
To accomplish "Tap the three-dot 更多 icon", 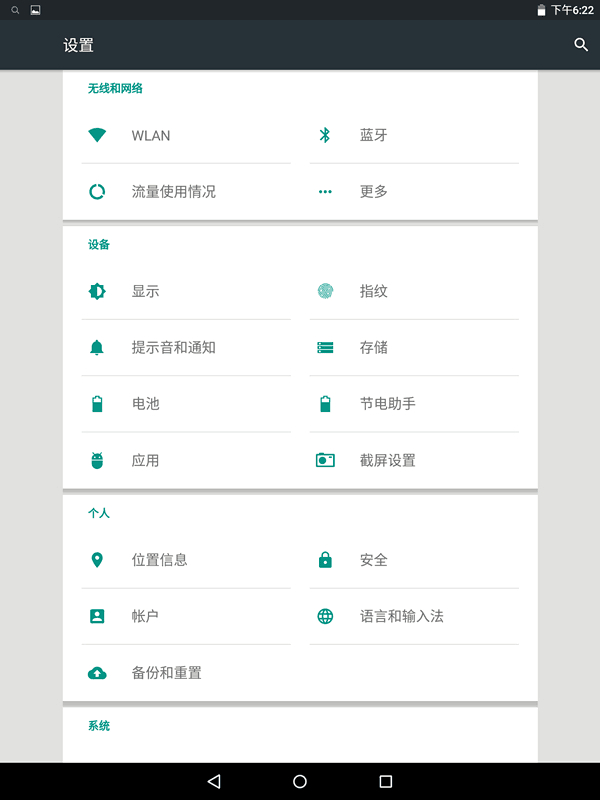I will click(x=325, y=191).
